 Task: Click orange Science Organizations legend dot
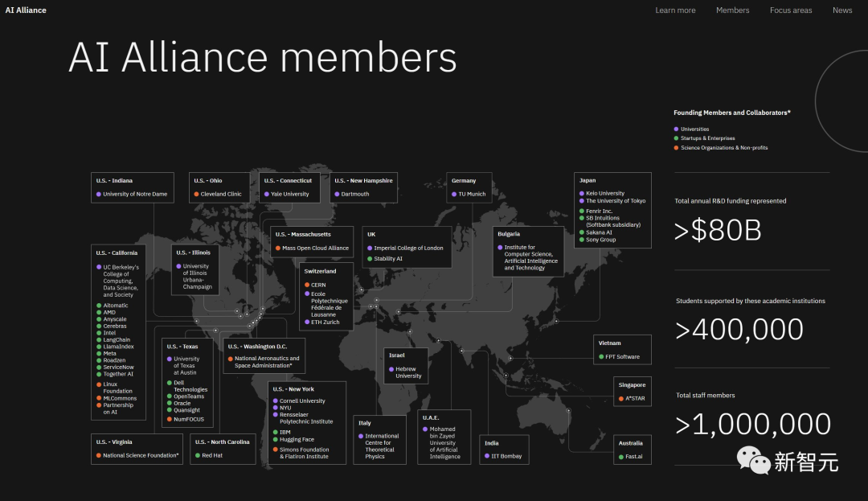[x=676, y=148]
